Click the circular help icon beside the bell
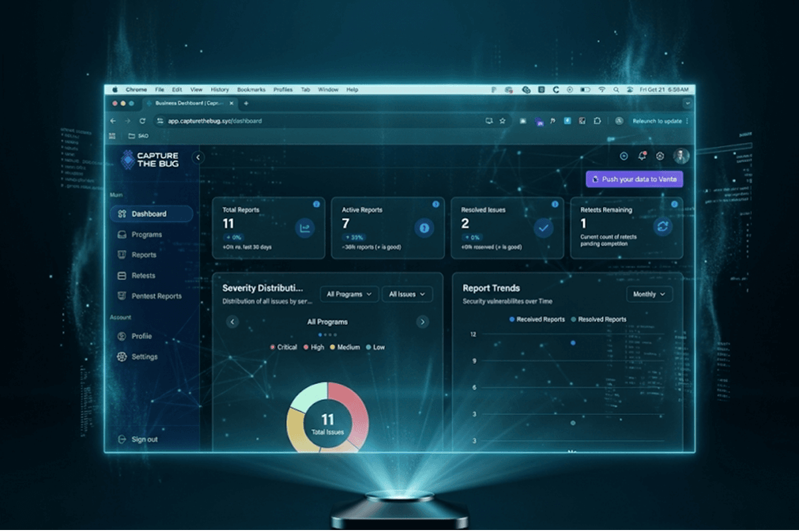The image size is (799, 532). point(624,156)
